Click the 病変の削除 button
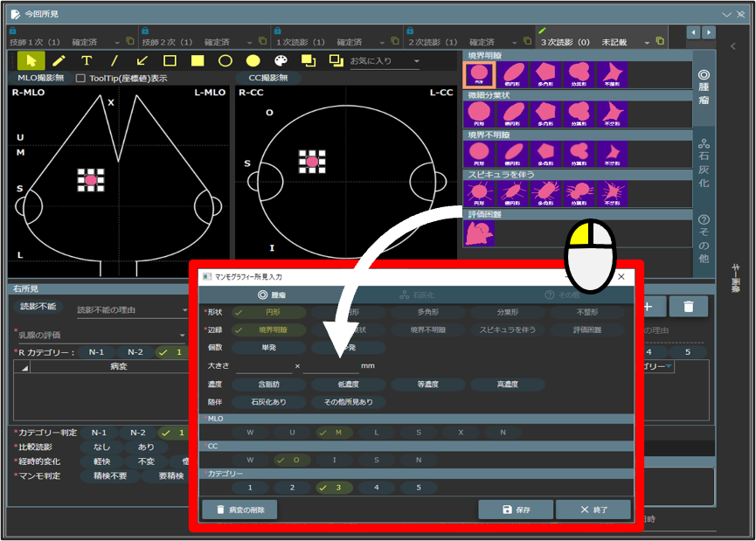756x541 pixels. [x=240, y=510]
